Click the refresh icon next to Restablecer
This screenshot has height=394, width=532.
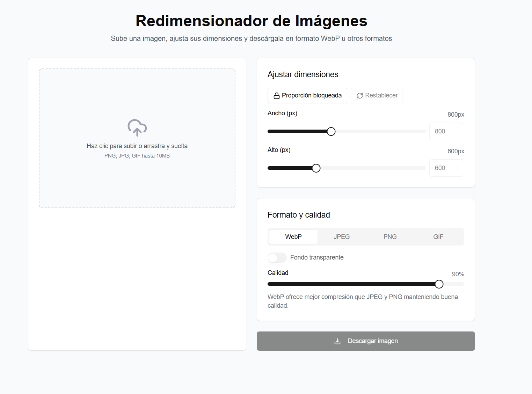coord(359,95)
